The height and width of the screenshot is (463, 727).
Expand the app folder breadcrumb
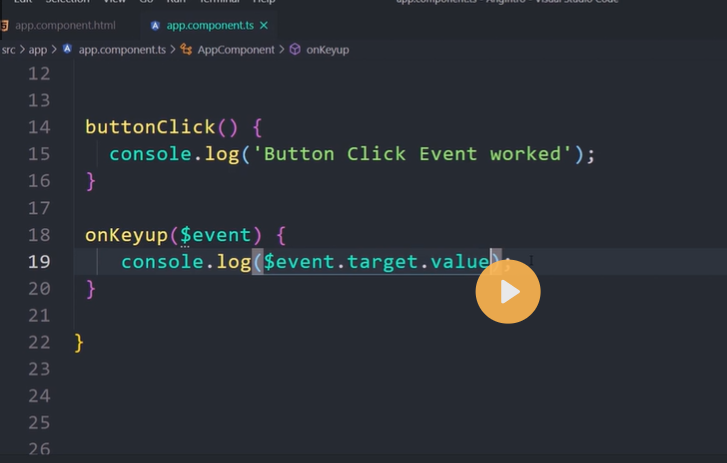click(x=38, y=49)
